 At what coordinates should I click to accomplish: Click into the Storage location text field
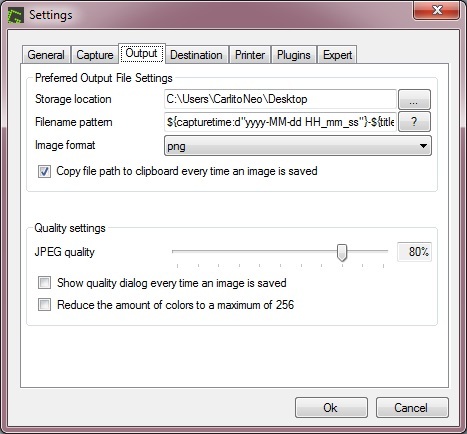(x=280, y=99)
